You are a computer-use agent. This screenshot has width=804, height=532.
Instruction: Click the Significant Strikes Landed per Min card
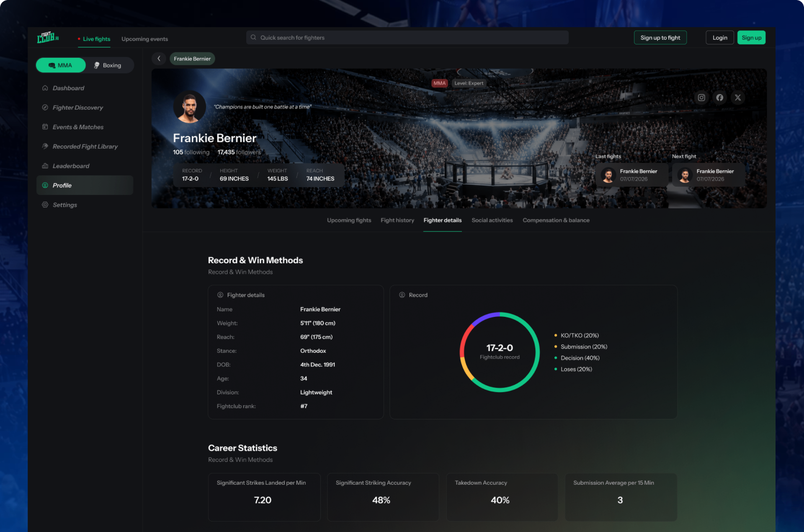coord(264,497)
